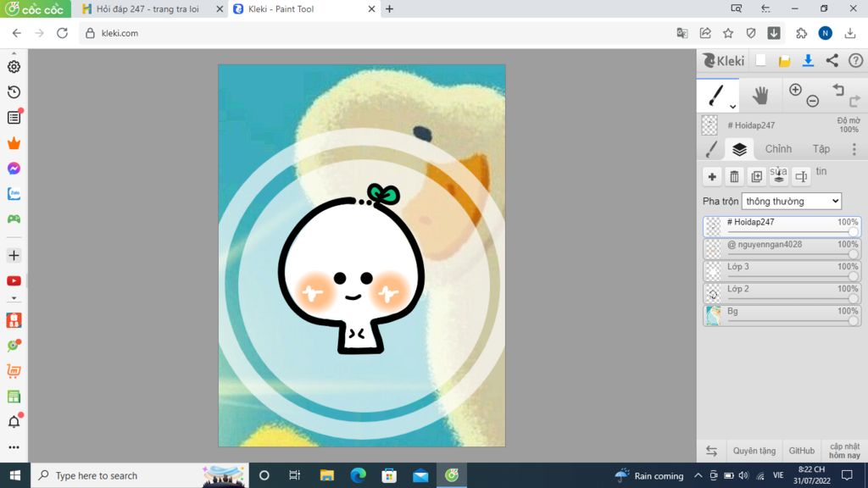868x488 pixels.
Task: Open the cập nhật hôm nay link
Action: (845, 451)
